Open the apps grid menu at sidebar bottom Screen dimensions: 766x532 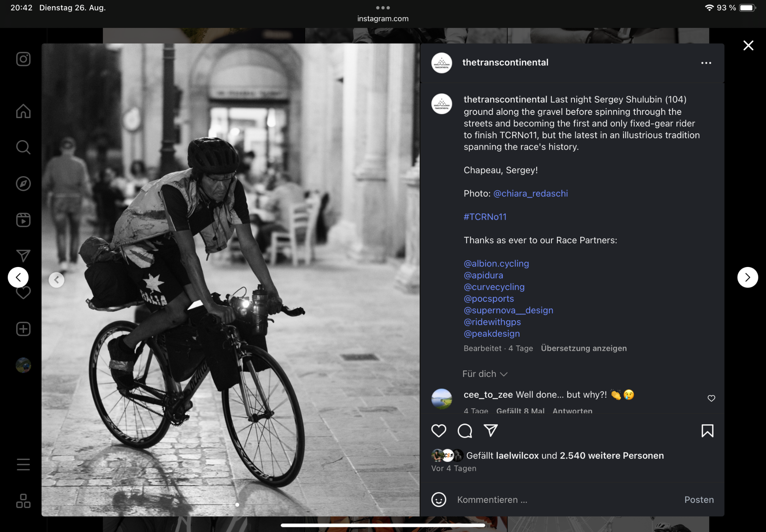pos(23,501)
